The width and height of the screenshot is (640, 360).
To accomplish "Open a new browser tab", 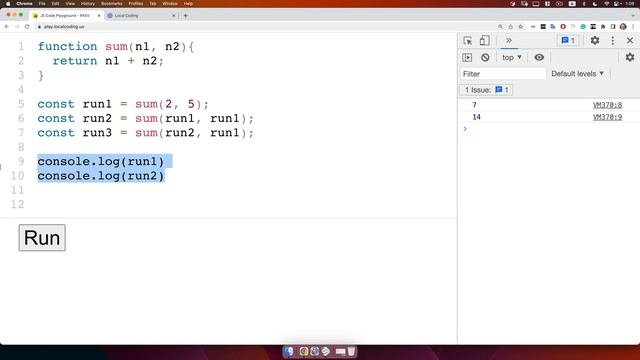I will pyautogui.click(x=186, y=16).
